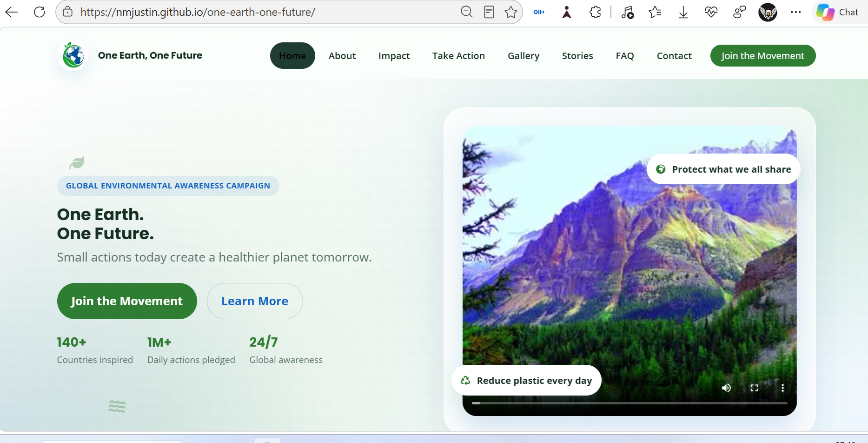Open the FAQ nav link
This screenshot has height=443, width=868.
625,56
